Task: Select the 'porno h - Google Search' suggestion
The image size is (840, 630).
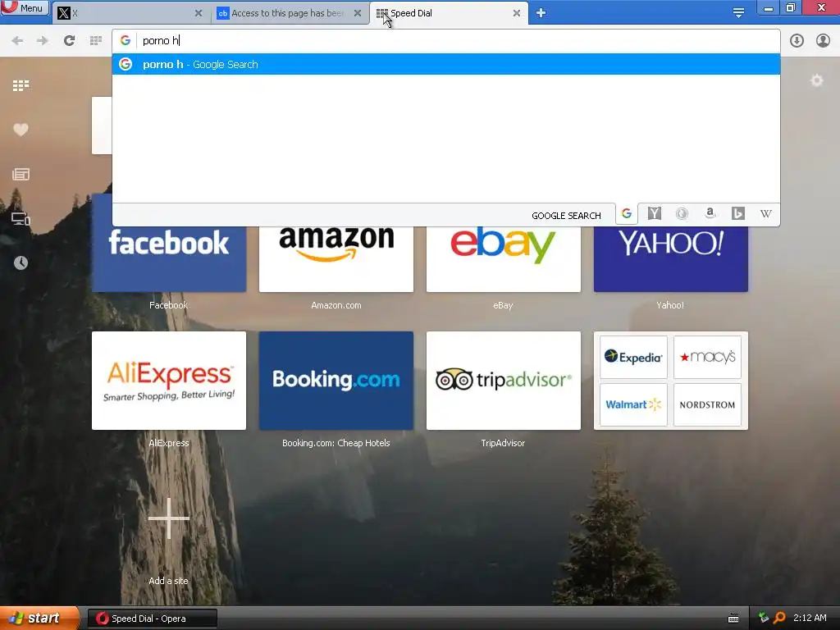Action: (445, 64)
